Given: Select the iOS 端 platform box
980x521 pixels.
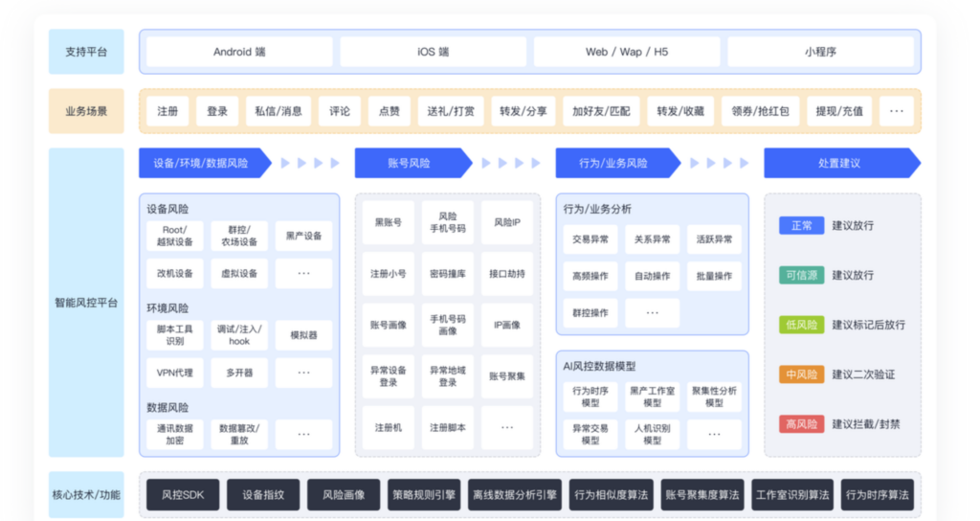Looking at the screenshot, I should click(433, 52).
